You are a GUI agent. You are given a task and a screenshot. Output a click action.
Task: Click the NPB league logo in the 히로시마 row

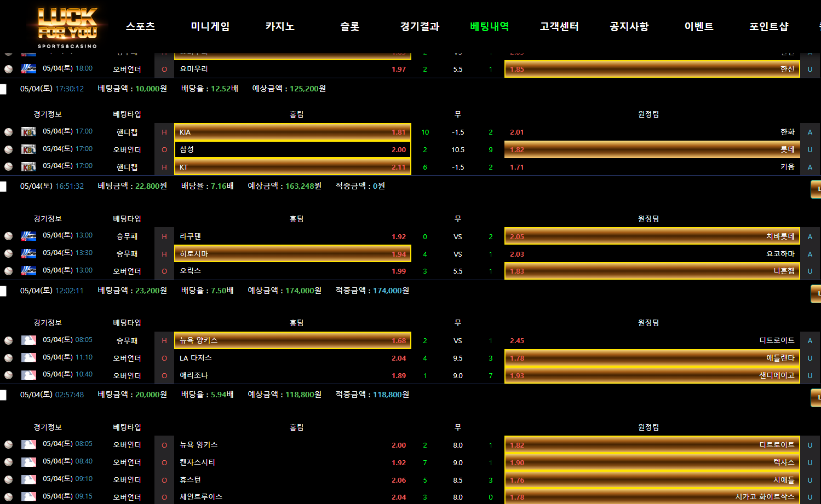point(28,253)
